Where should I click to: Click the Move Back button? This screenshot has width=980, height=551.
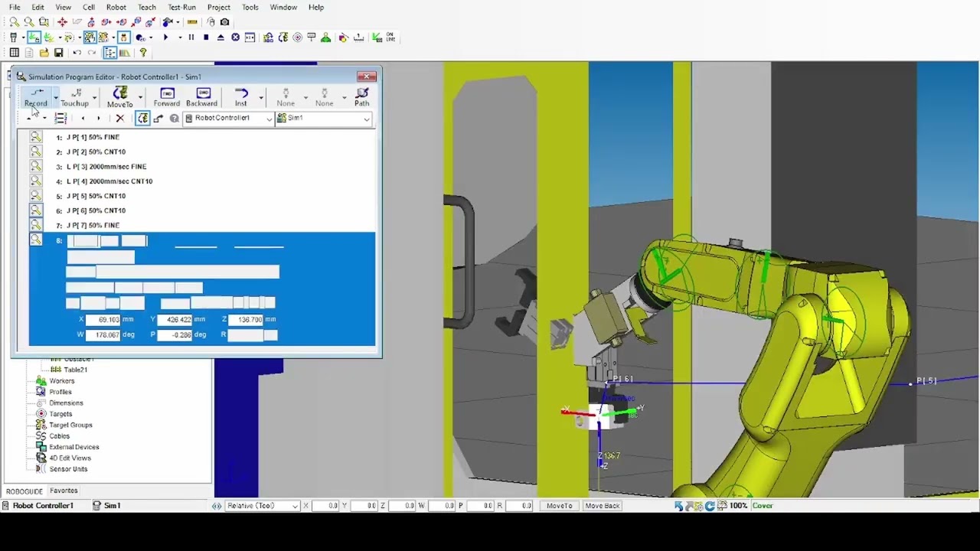pos(602,506)
